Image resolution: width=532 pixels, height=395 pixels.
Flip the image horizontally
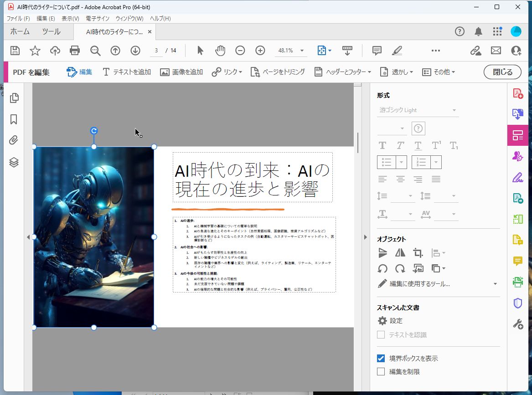click(x=400, y=252)
